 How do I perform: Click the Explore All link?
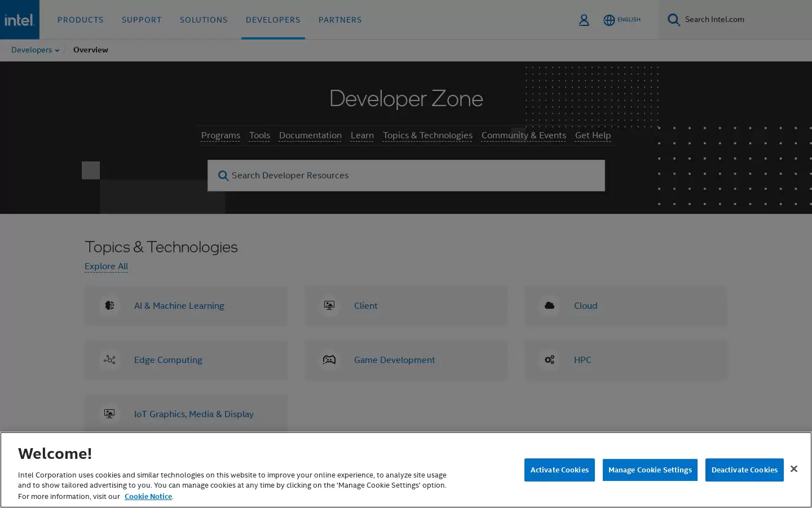coord(106,266)
